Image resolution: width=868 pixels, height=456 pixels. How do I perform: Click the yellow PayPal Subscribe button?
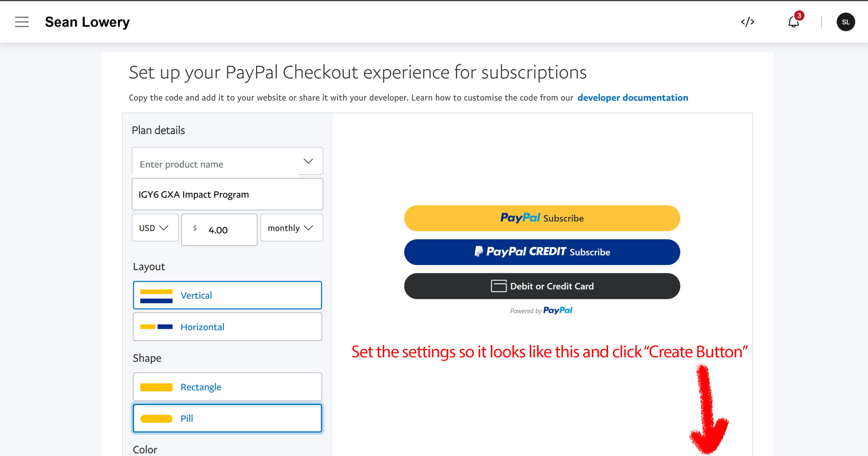tap(542, 218)
